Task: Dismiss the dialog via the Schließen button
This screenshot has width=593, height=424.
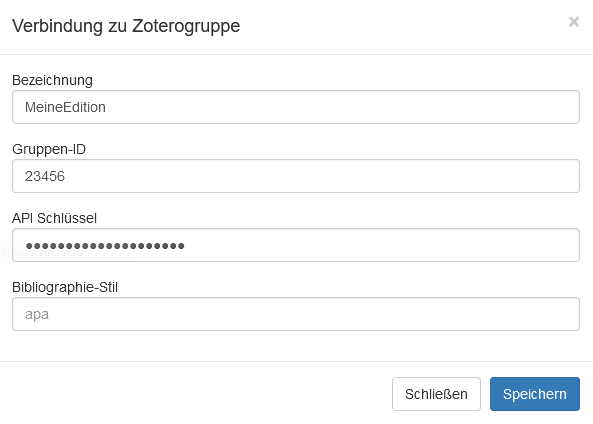Action: 436,394
